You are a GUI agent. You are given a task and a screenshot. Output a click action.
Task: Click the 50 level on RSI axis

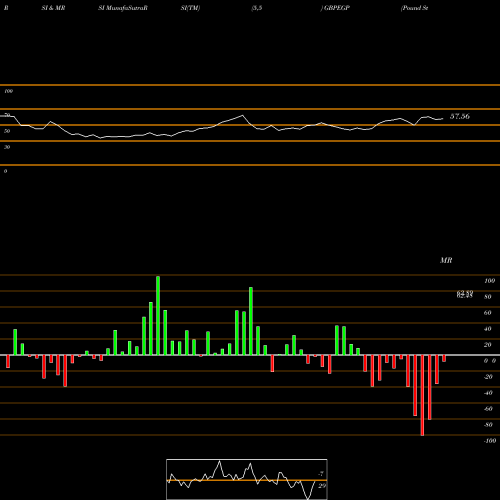(x=7, y=131)
